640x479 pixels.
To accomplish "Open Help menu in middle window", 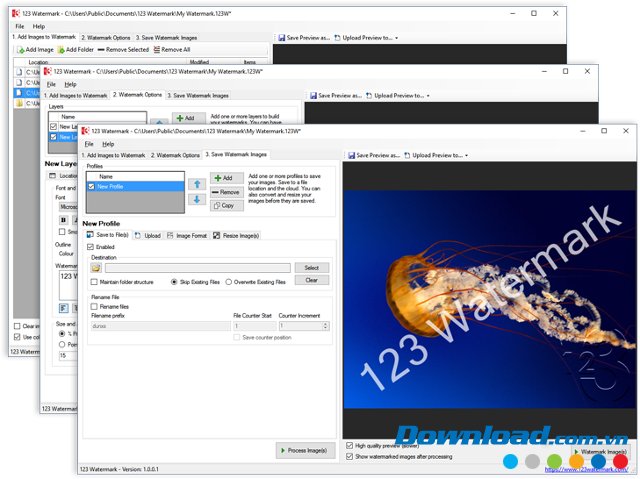I will pos(70,84).
